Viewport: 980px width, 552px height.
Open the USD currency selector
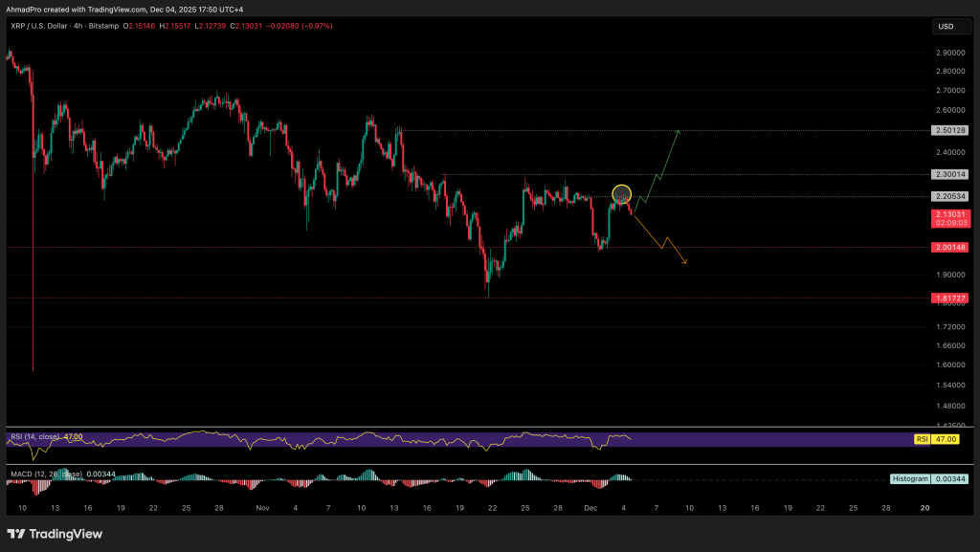tap(946, 26)
